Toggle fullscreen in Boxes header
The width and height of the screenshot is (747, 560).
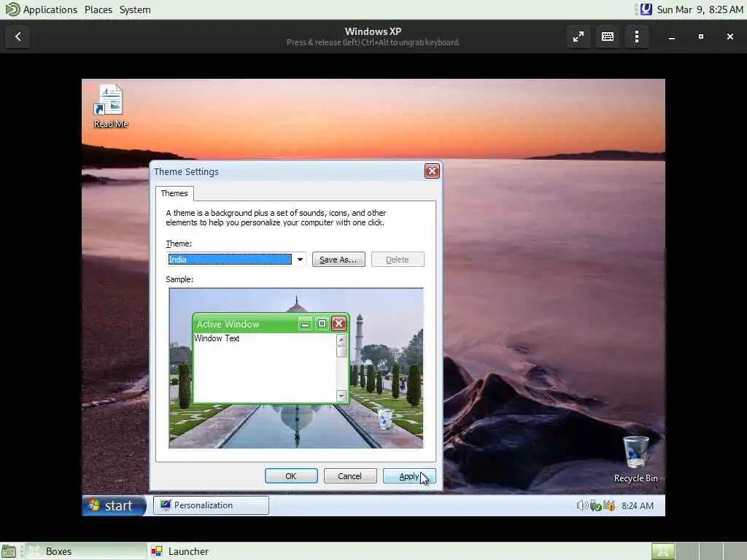tap(578, 36)
